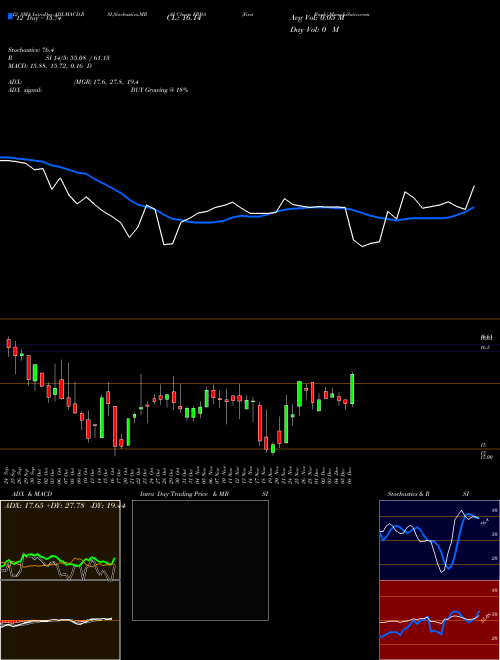The width and height of the screenshot is (500, 660).
Task: Click the Avg Vol: 0.05 M text
Action: coord(316,18)
